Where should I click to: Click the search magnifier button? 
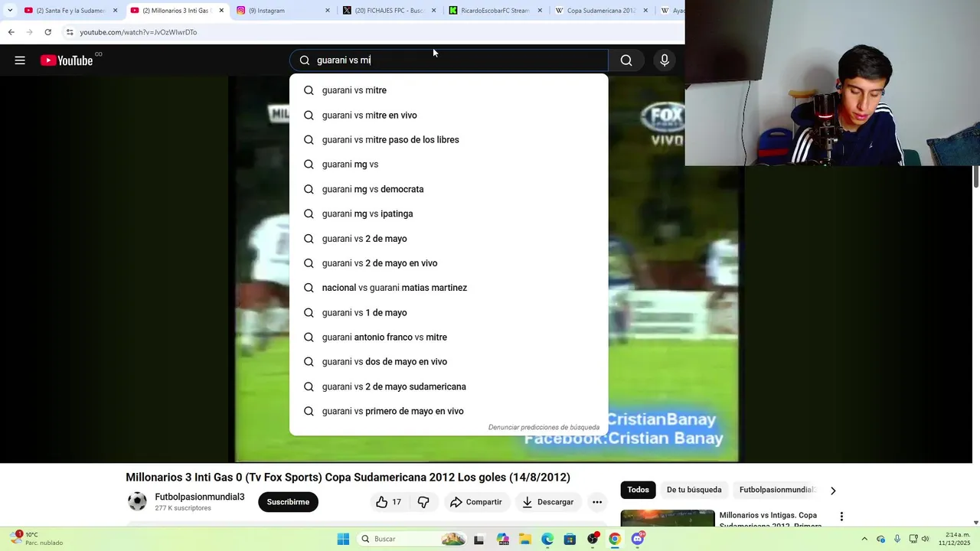pos(626,60)
